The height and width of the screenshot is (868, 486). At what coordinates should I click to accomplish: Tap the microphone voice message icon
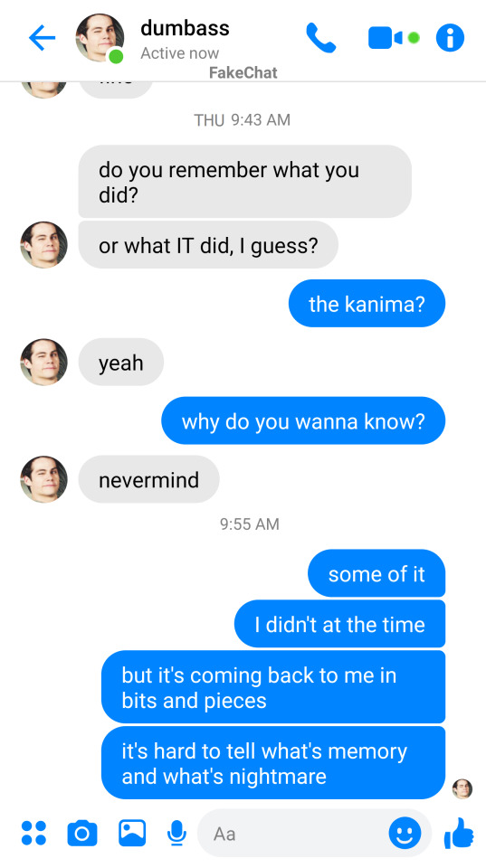tap(176, 833)
